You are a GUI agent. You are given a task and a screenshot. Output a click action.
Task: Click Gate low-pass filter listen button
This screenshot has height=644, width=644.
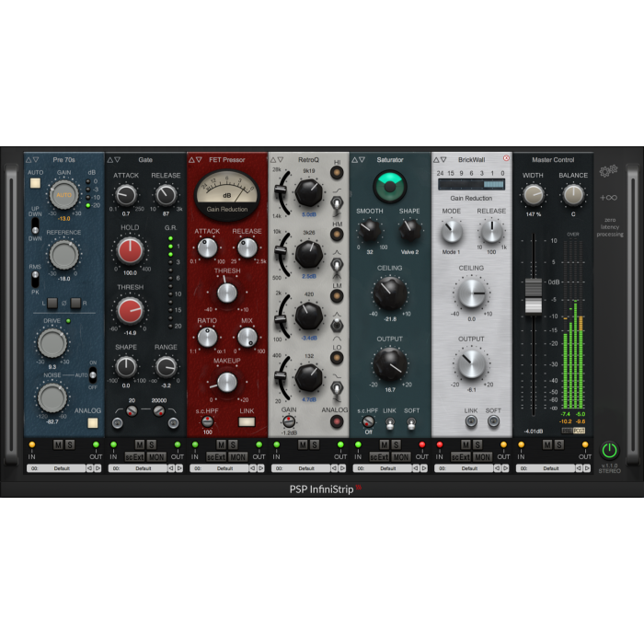[173, 423]
